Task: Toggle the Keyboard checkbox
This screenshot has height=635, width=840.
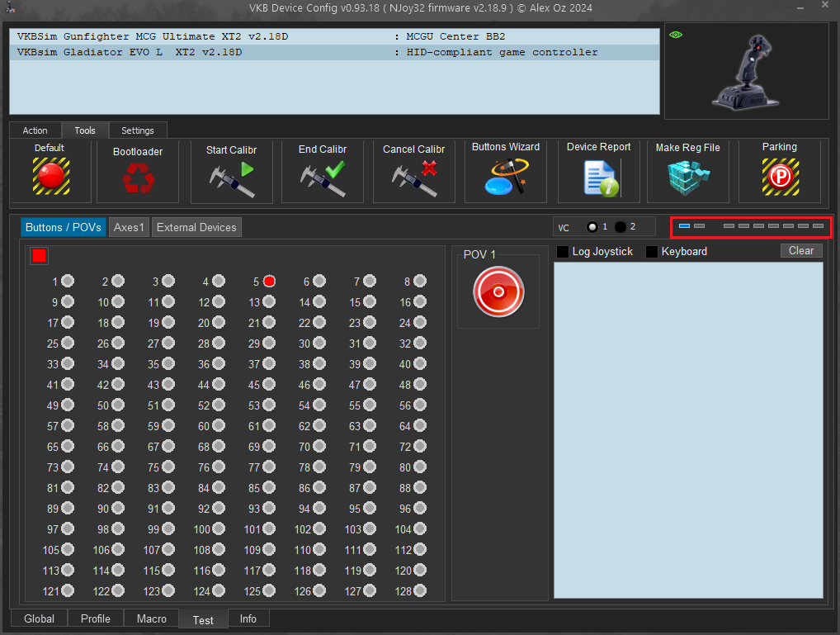Action: point(652,252)
